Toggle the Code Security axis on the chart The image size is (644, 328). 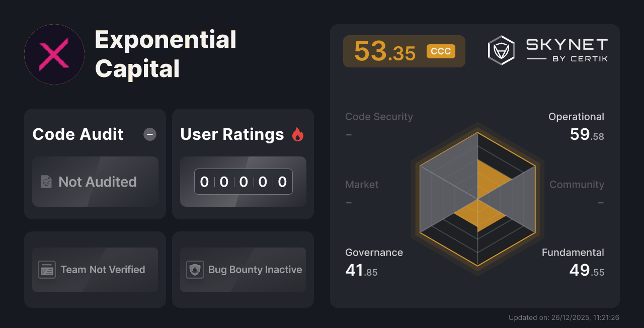pos(379,116)
